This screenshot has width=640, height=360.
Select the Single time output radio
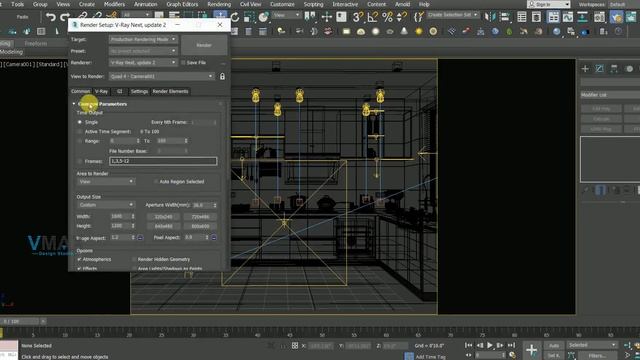80,122
